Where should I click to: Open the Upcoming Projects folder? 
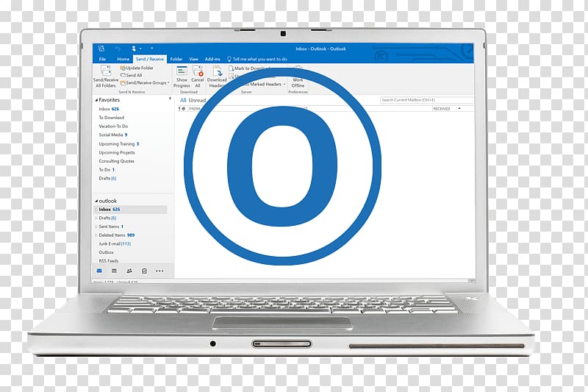click(x=117, y=153)
